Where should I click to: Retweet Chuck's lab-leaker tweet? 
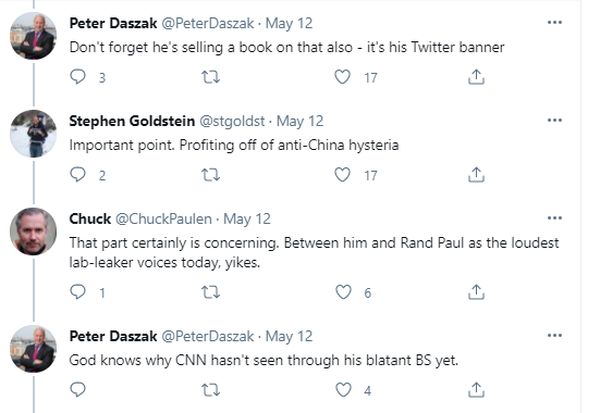click(x=211, y=293)
